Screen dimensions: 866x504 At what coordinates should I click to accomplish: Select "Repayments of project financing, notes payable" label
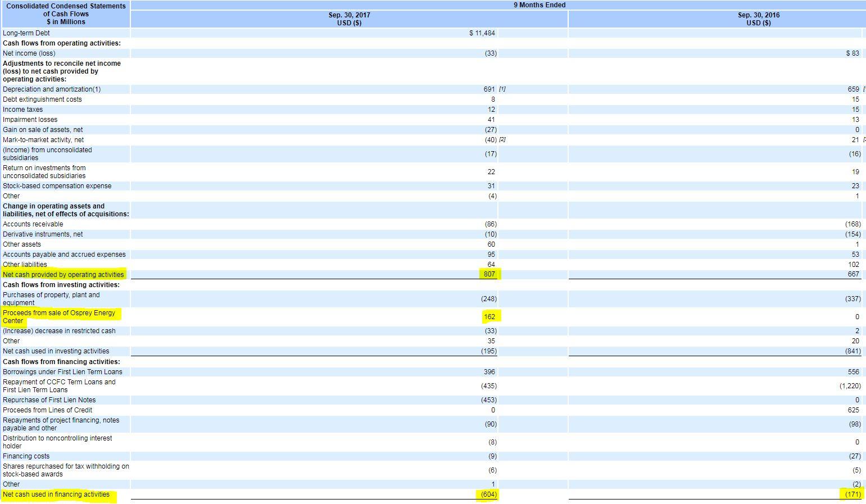tap(61, 424)
